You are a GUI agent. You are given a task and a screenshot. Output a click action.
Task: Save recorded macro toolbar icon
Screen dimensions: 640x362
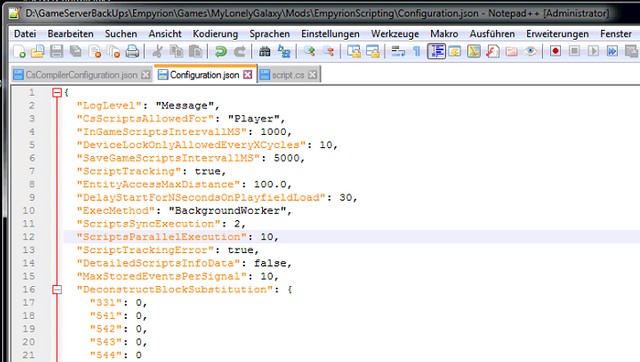[x=631, y=51]
